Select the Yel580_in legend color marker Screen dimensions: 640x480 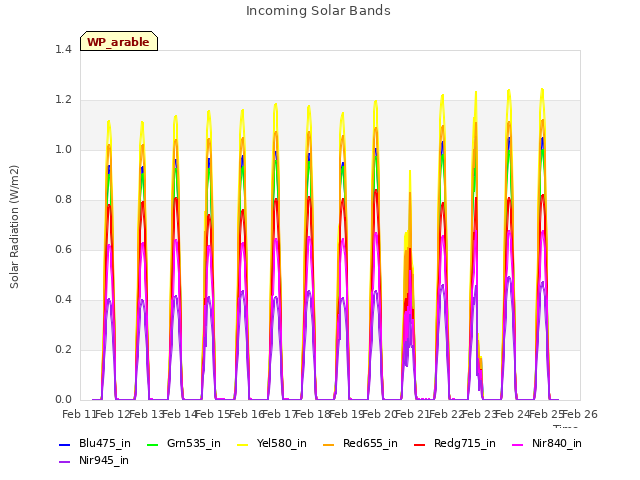(x=242, y=444)
